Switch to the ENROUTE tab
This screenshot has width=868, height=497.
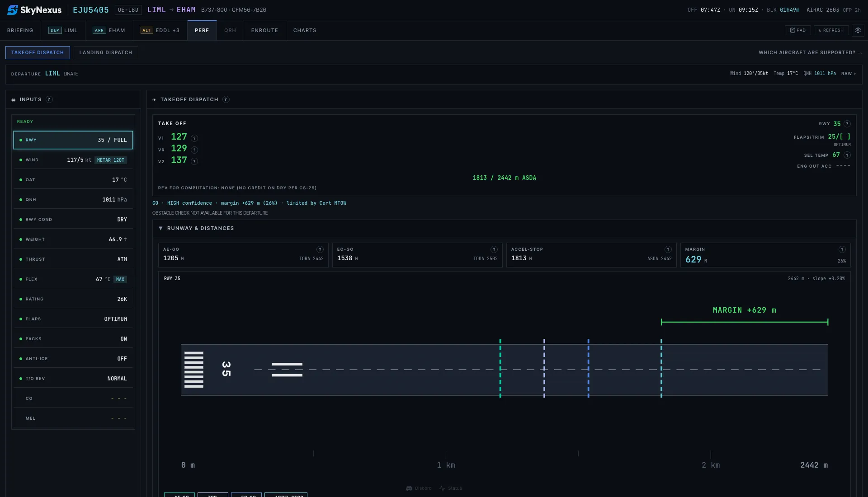click(265, 30)
